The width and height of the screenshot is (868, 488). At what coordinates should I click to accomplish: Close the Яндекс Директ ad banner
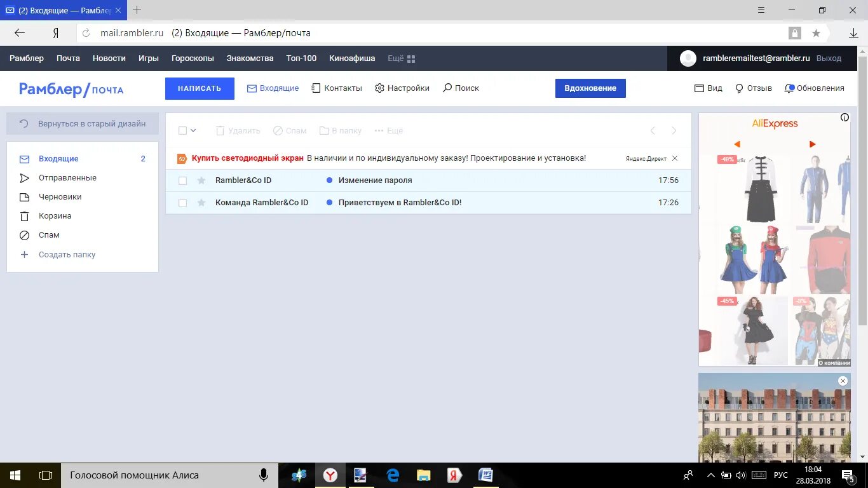click(x=675, y=158)
